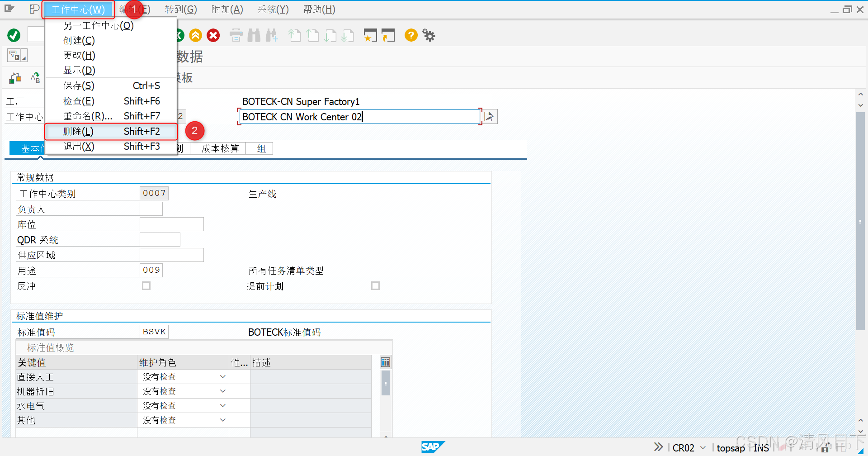The width and height of the screenshot is (868, 456).
Task: Choose 更改(H) in the dropdown menu
Action: tap(111, 55)
